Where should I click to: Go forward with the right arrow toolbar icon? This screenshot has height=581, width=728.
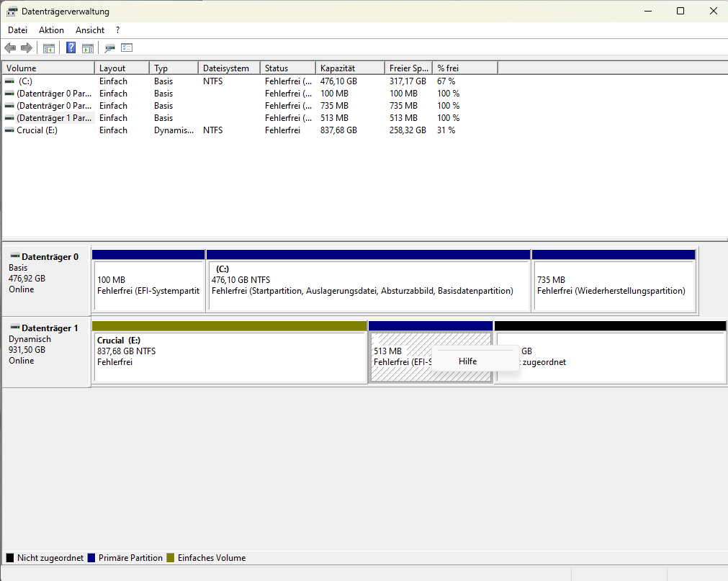[x=27, y=48]
